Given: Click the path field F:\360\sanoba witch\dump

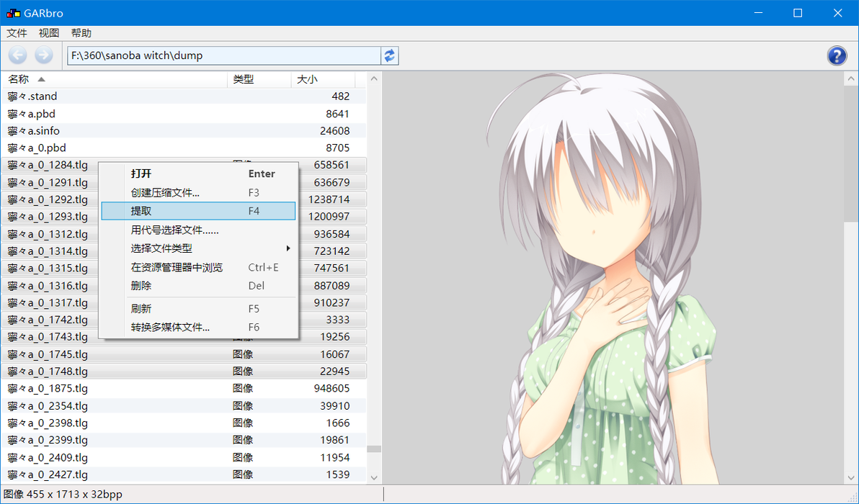Looking at the screenshot, I should pos(224,55).
